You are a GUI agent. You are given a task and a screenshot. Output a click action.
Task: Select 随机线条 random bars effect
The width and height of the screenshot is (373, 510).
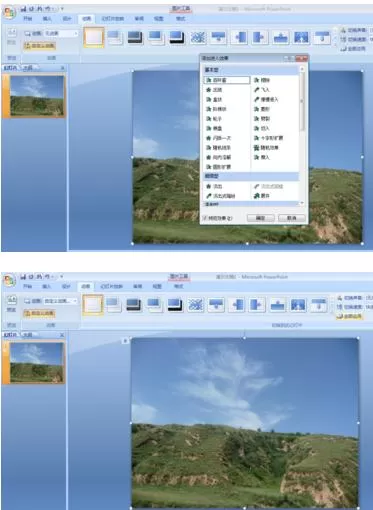click(219, 148)
